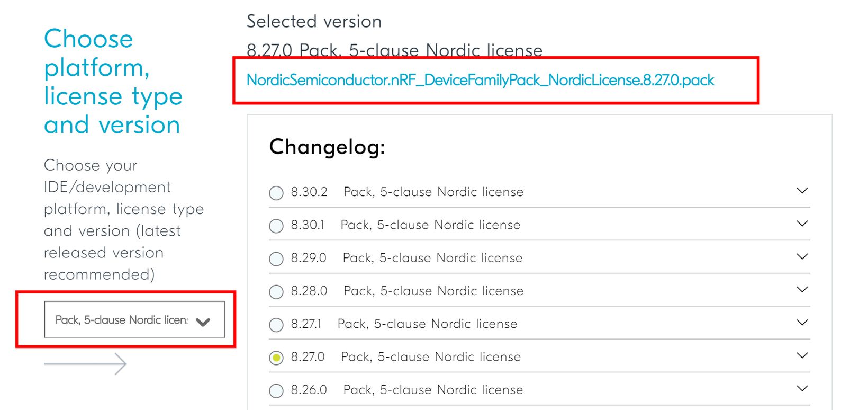The width and height of the screenshot is (868, 410).
Task: Expand the 8.30.1 changelog chevron
Action: point(802,224)
